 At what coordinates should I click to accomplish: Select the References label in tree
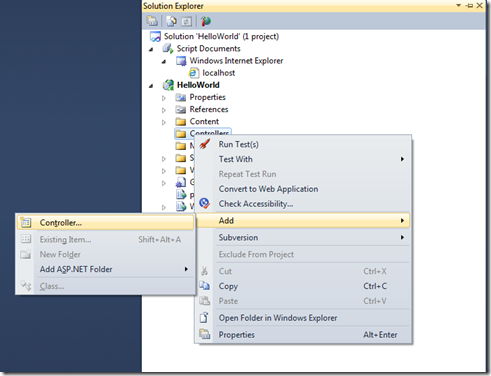click(x=209, y=109)
